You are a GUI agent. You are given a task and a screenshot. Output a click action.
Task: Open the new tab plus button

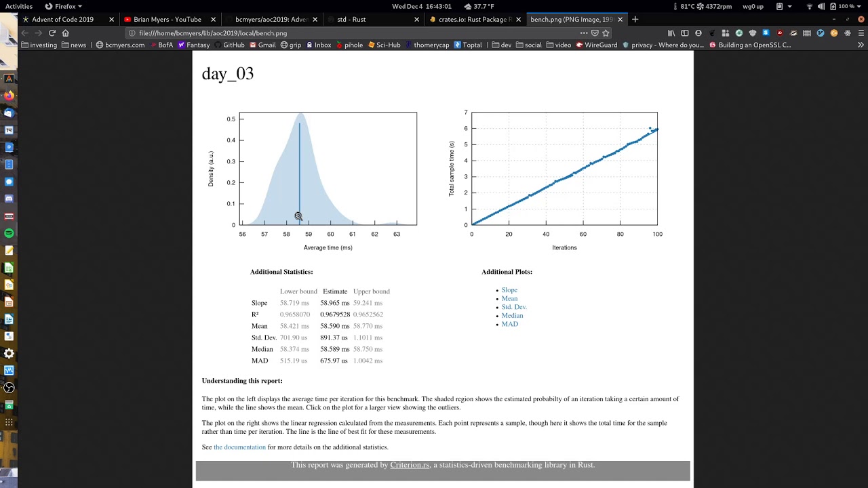pyautogui.click(x=635, y=20)
